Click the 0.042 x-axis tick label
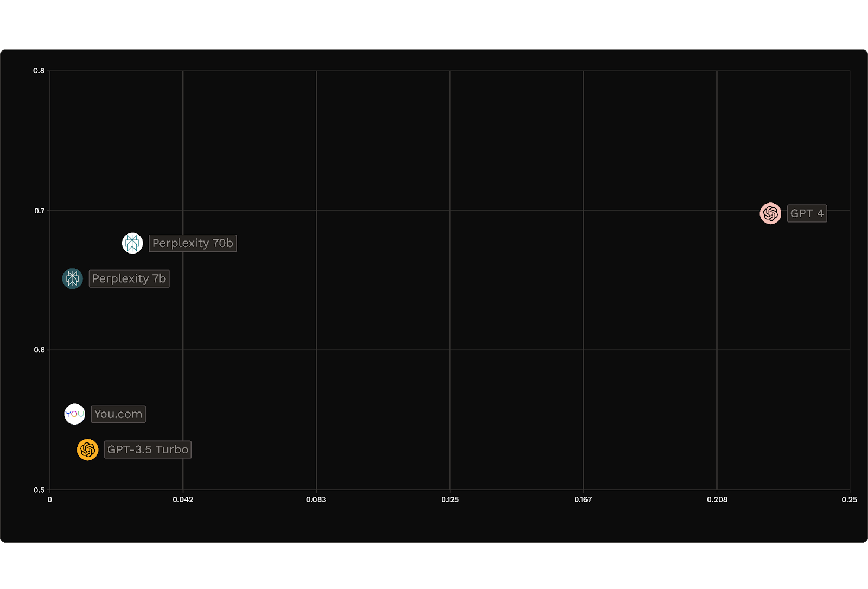 coord(183,499)
